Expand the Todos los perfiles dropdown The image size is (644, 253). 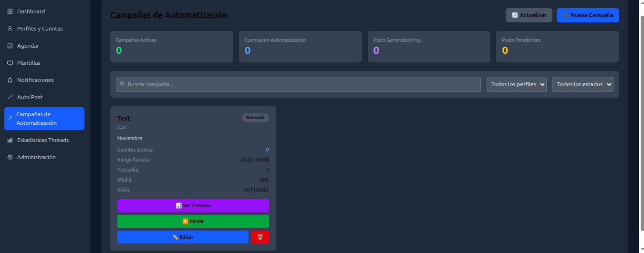coord(517,84)
